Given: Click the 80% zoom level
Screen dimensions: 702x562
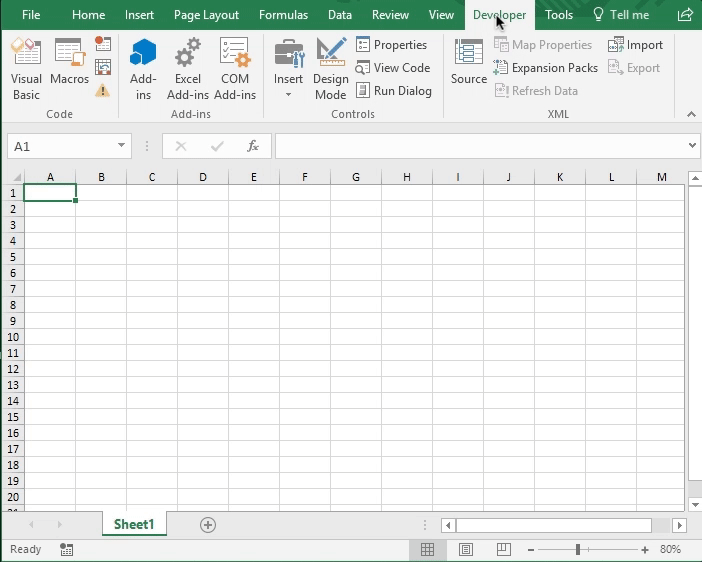Looking at the screenshot, I should pos(670,549).
